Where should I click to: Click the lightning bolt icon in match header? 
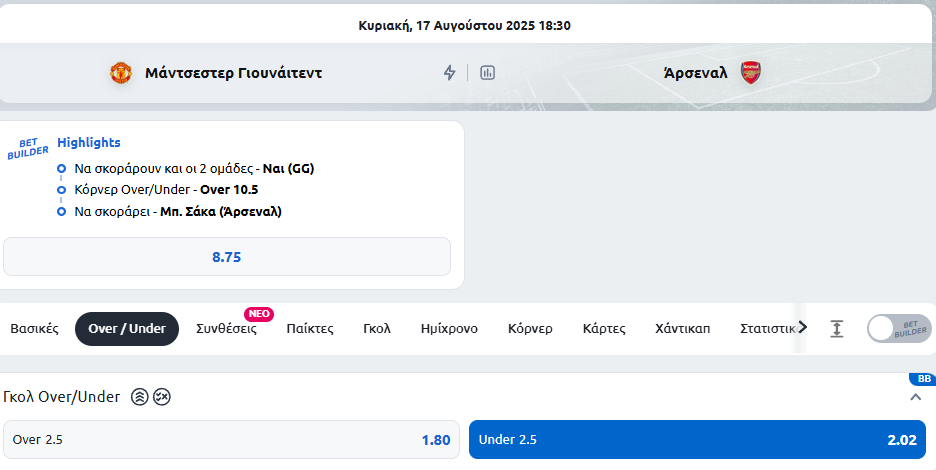(x=449, y=73)
